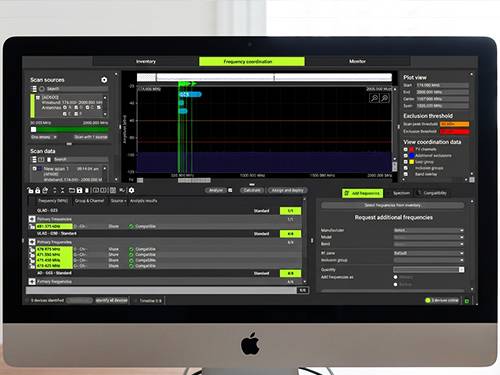Screen dimensions: 500x375
Task: Click the Scan with 1 source button
Action: point(91,137)
